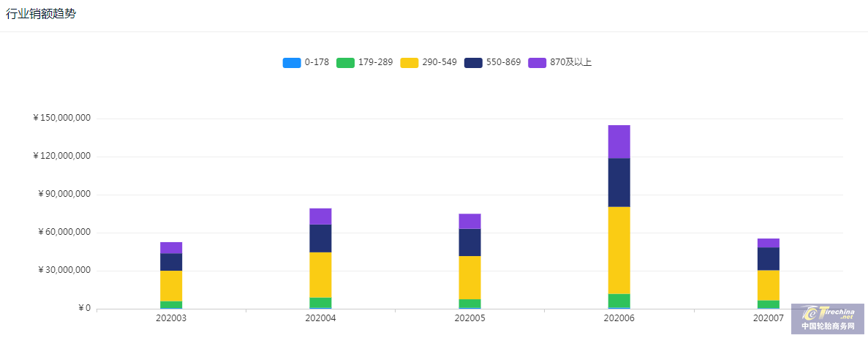Click the 202004 x-axis label
This screenshot has width=868, height=338.
pyautogui.click(x=320, y=318)
